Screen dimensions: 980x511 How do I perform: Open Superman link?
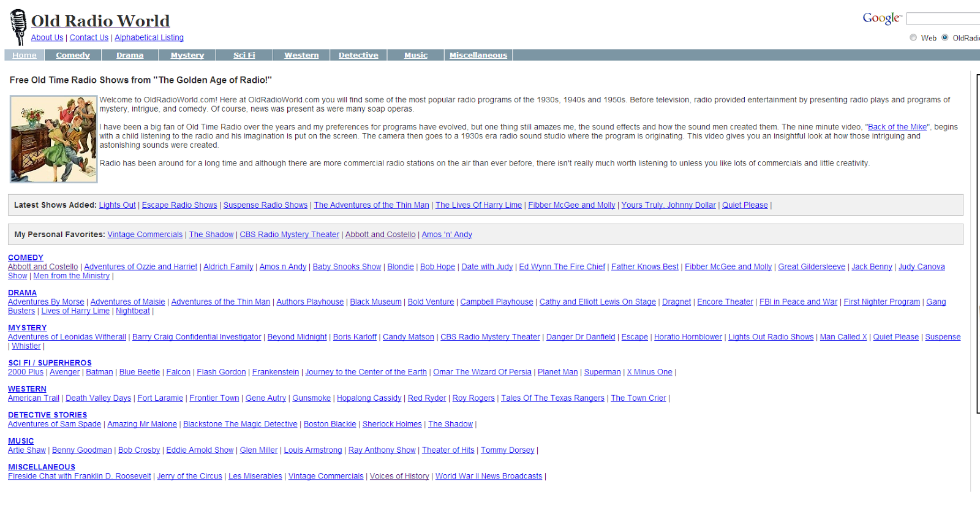[x=602, y=372]
